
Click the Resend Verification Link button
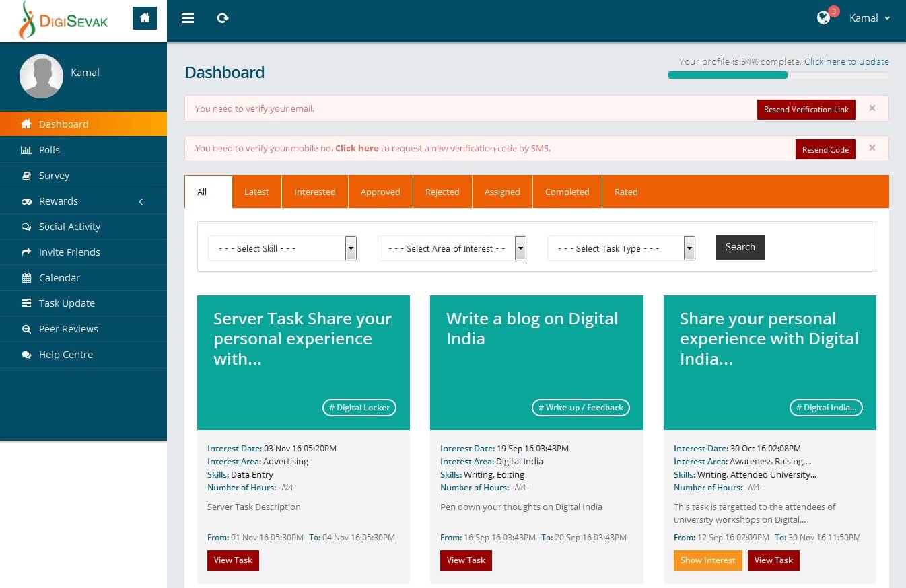point(806,110)
